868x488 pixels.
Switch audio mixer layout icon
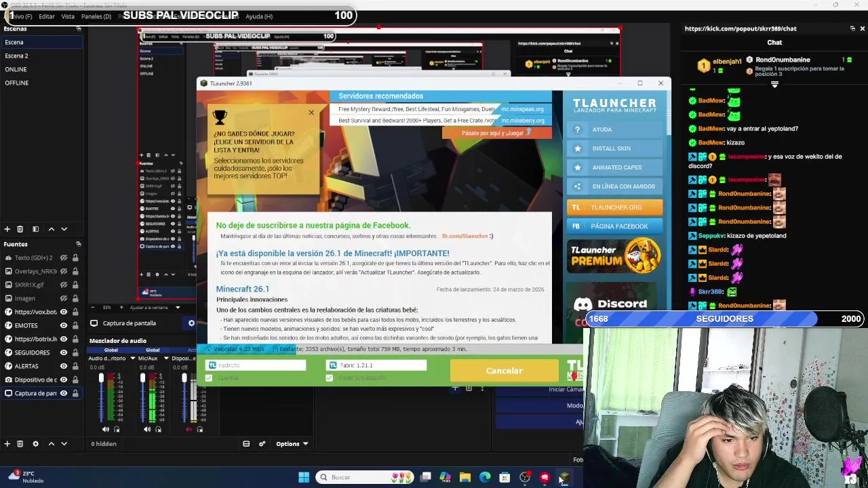click(x=246, y=444)
